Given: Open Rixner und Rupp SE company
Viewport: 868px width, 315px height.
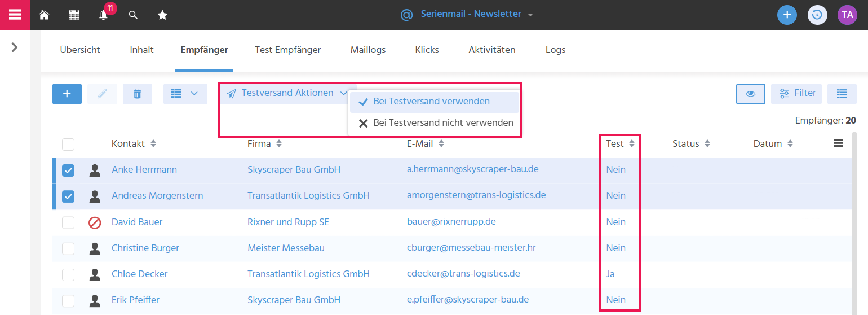Looking at the screenshot, I should click(288, 222).
